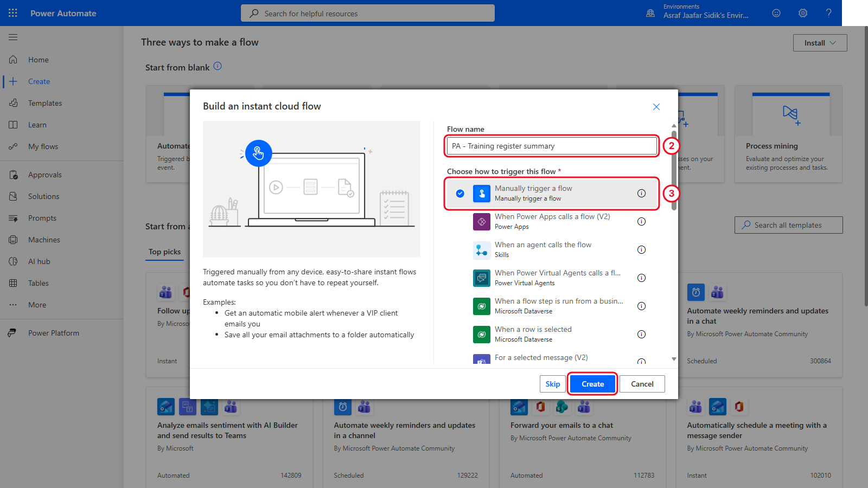Viewport: 868px width, 488px height.
Task: Click the Skills agent trigger icon
Action: click(x=482, y=250)
